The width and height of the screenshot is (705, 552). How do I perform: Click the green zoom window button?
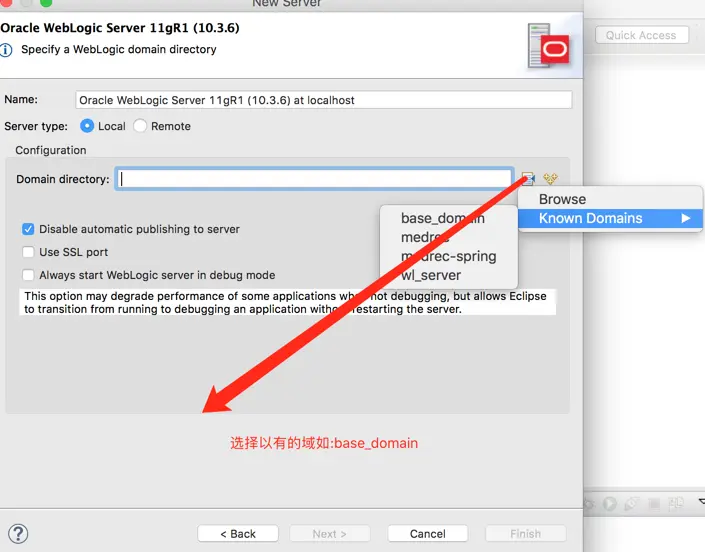(x=46, y=3)
